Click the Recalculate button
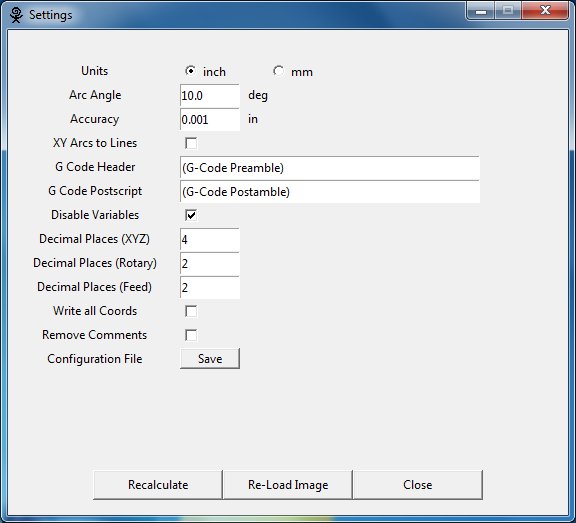 (x=158, y=485)
